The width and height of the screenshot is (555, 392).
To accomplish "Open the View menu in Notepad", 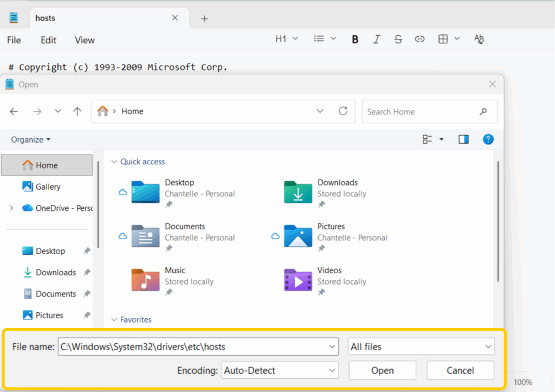I will point(85,40).
